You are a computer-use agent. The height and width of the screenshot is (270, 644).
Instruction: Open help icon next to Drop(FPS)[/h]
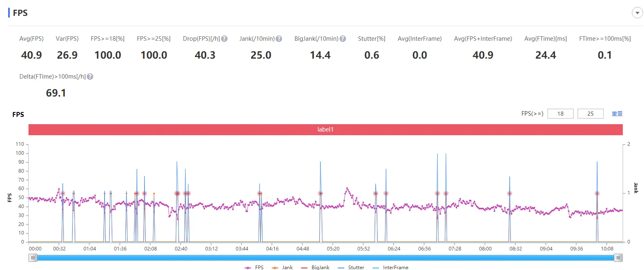tap(224, 39)
